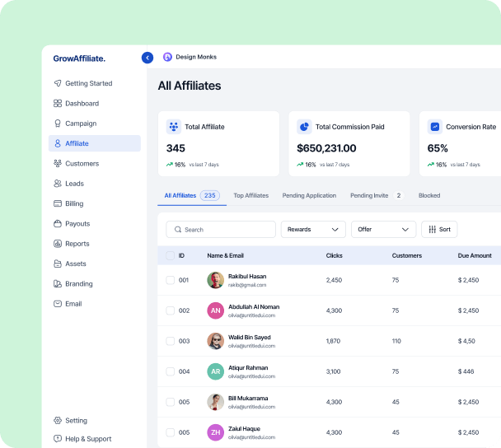501x448 pixels.
Task: Toggle the select-all checkbox in table header
Action: [x=171, y=256]
